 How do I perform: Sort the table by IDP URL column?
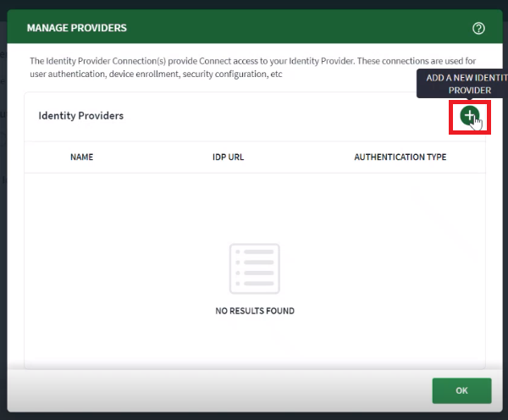[229, 157]
